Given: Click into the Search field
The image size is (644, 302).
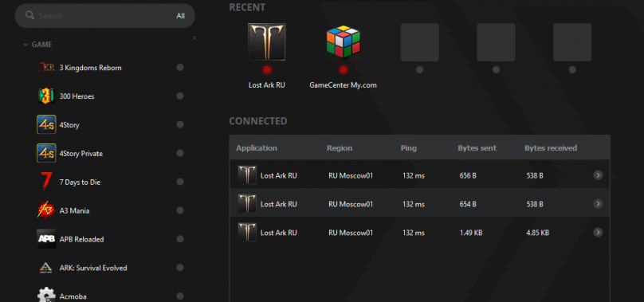Looking at the screenshot, I should 104,16.
